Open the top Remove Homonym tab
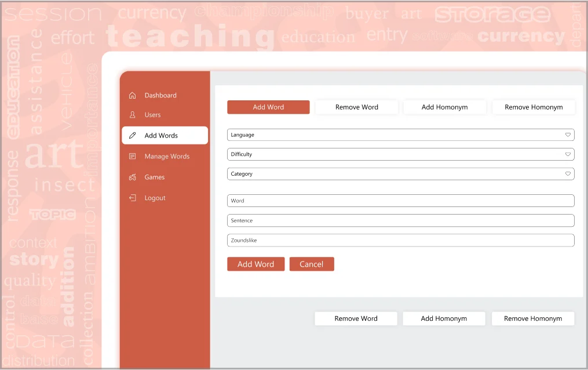Screen dimensions: 588x370 point(533,107)
